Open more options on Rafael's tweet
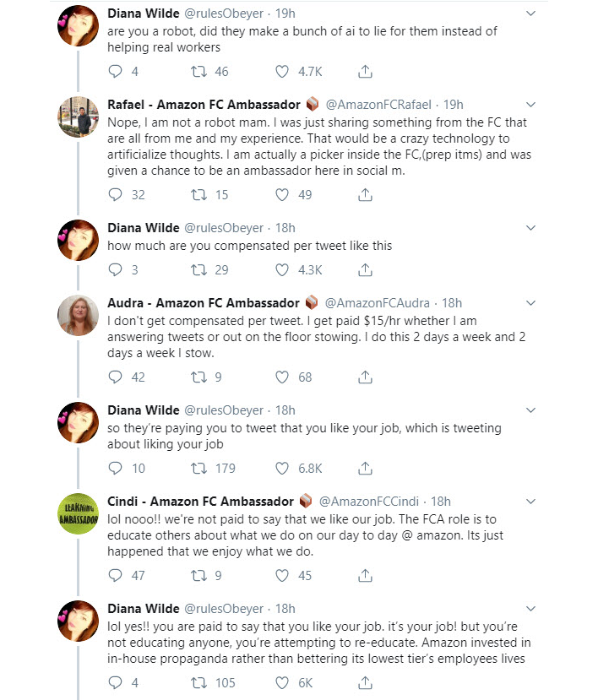The height and width of the screenshot is (700, 598). pyautogui.click(x=530, y=105)
